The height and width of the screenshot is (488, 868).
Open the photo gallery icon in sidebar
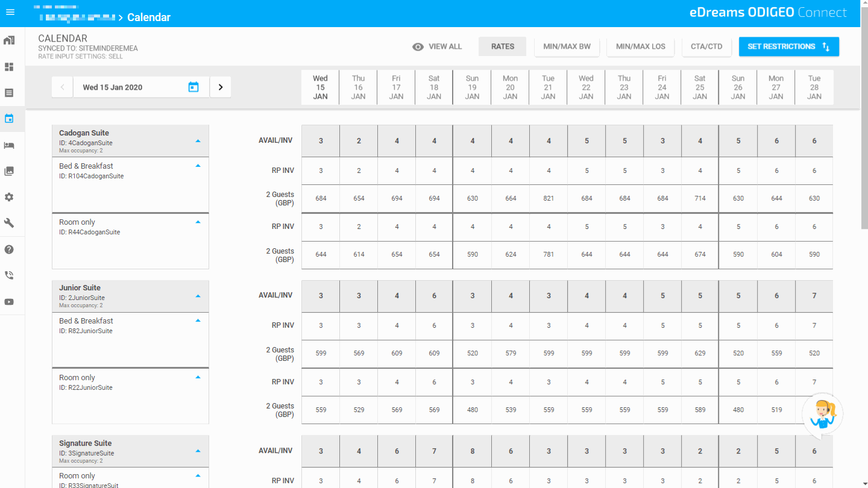pyautogui.click(x=9, y=171)
